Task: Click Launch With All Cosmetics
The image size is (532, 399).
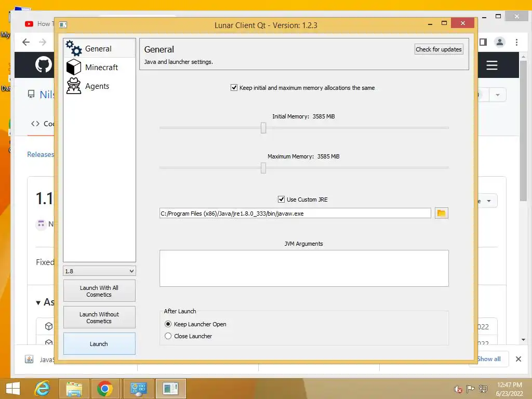Action: click(x=99, y=291)
